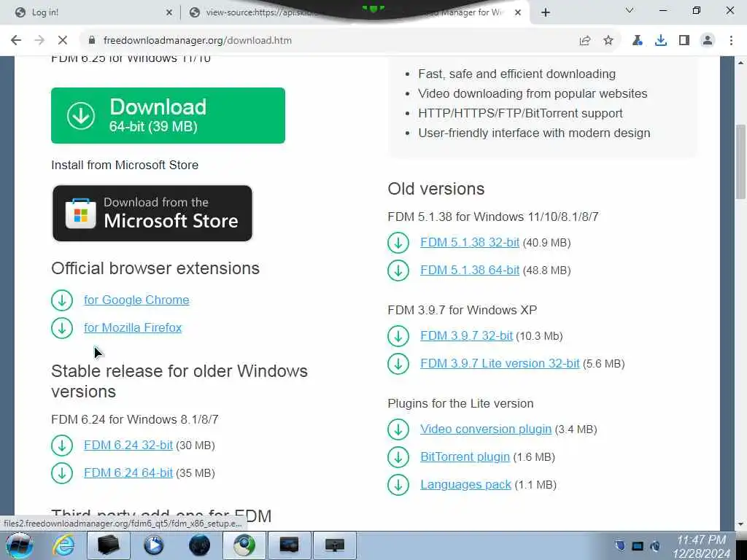Image resolution: width=747 pixels, height=560 pixels.
Task: Open Windows Media Player taskbar icon
Action: pyautogui.click(x=153, y=545)
